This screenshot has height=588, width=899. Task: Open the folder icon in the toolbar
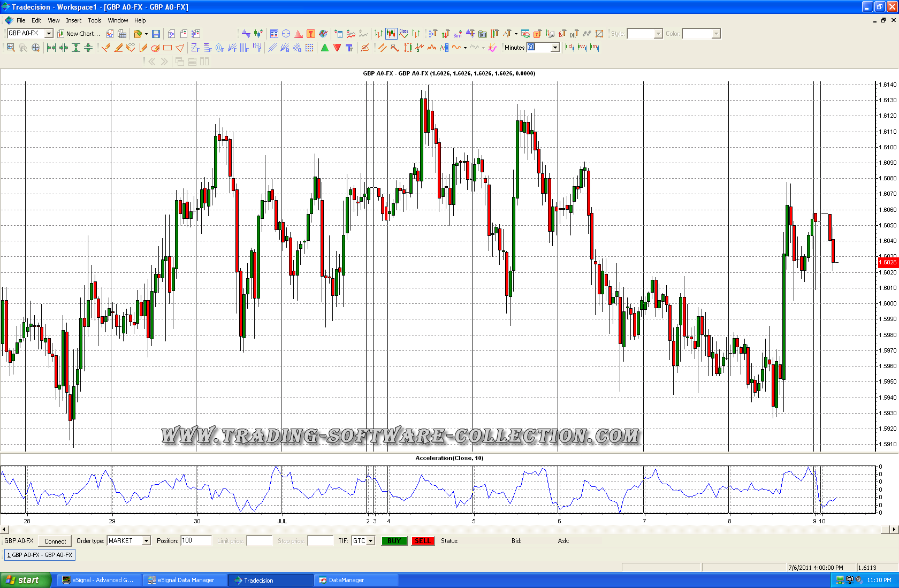point(138,34)
